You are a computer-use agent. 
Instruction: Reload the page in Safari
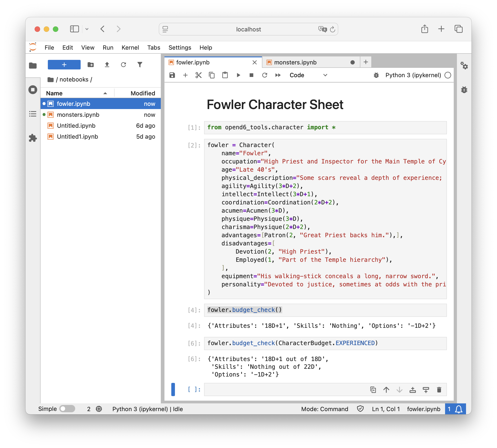point(332,29)
